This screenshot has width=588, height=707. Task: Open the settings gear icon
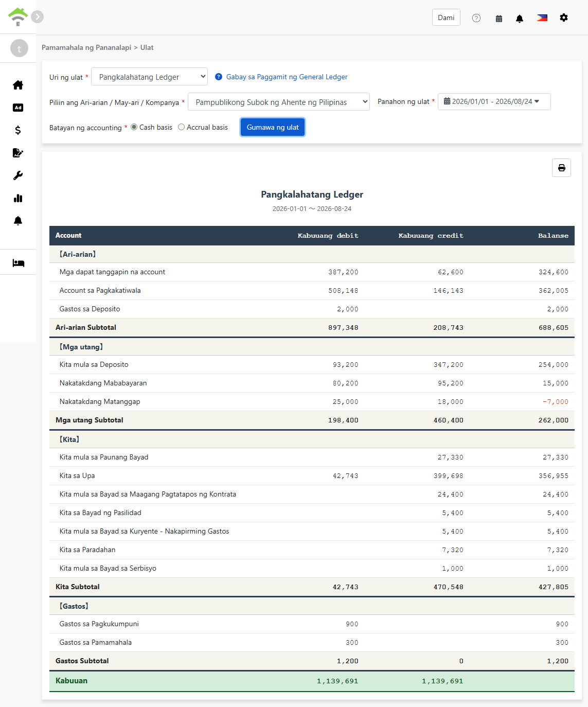click(564, 17)
